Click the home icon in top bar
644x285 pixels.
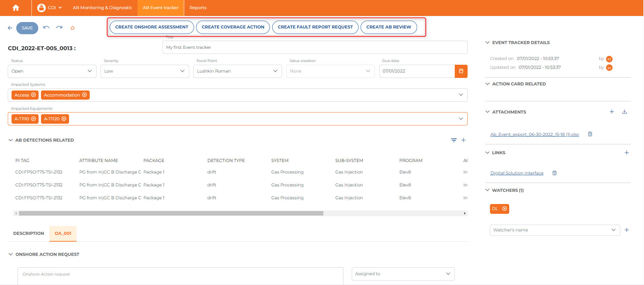pos(16,8)
